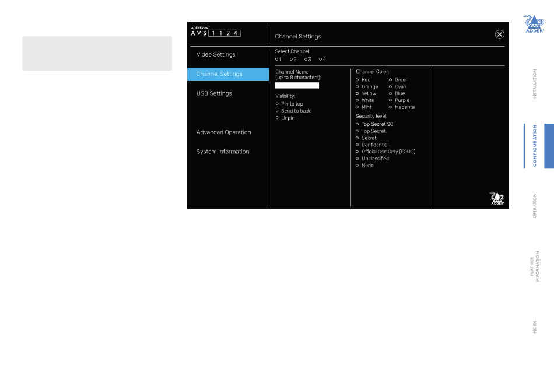Open System Information page
554x392 pixels.
[223, 152]
